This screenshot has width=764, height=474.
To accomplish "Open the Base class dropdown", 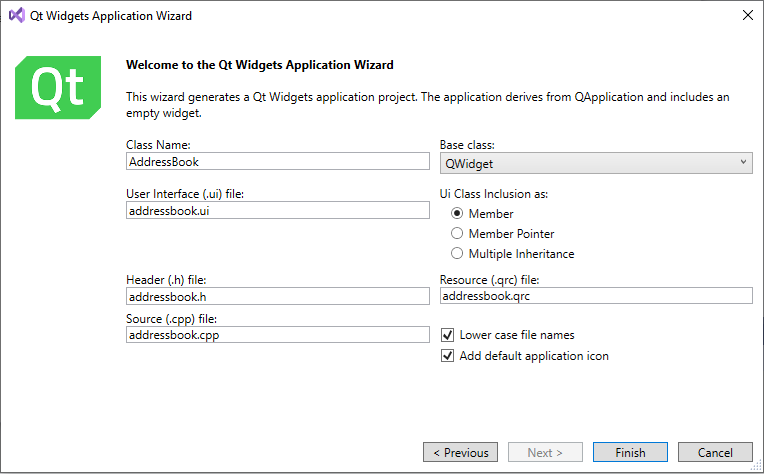I will pos(596,163).
